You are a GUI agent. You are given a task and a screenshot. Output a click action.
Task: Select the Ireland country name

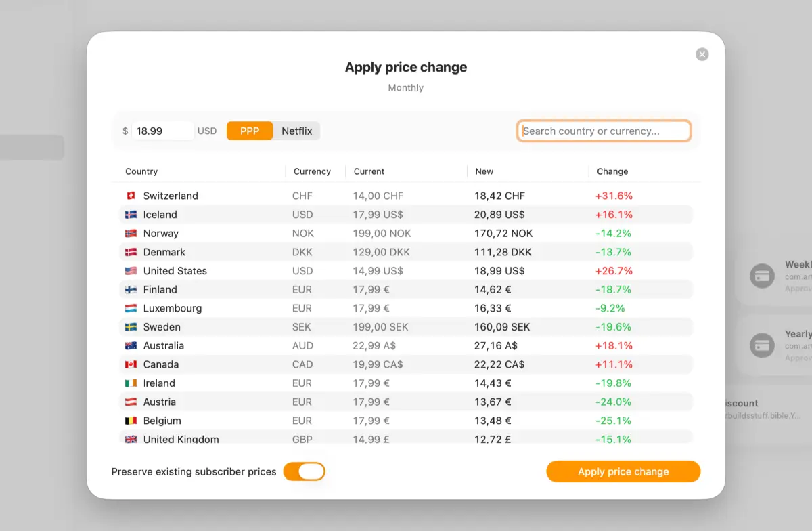tap(159, 383)
